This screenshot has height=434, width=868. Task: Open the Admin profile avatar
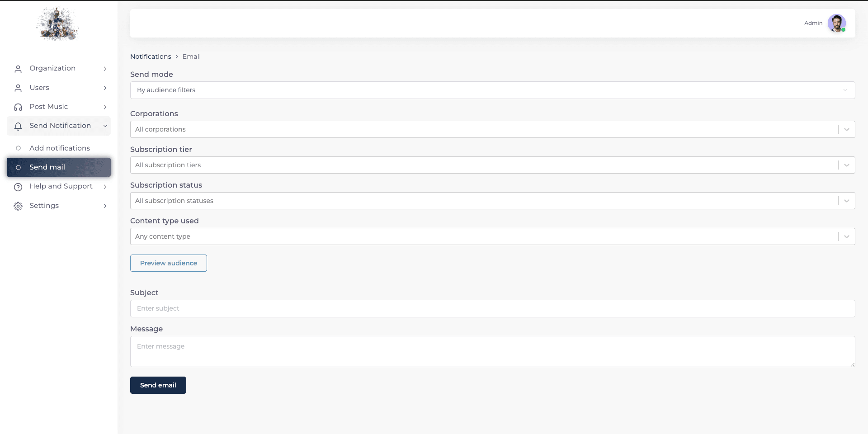(836, 23)
